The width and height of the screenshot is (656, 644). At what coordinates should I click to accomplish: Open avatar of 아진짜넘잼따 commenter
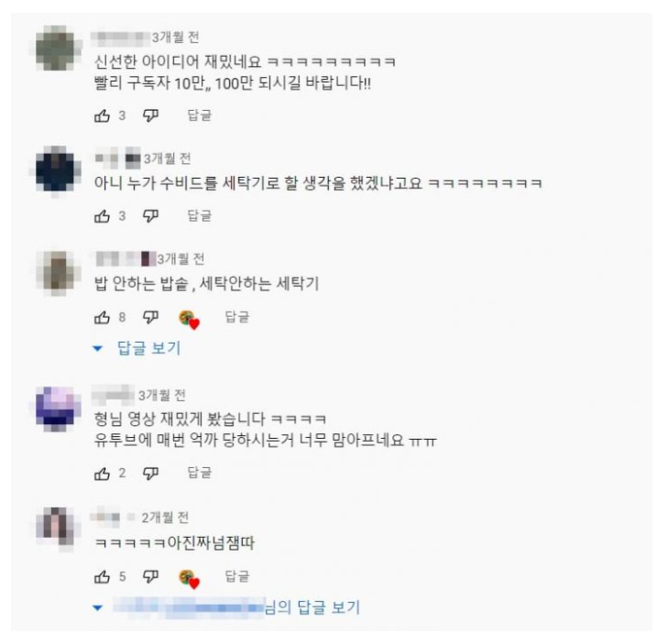pyautogui.click(x=57, y=528)
